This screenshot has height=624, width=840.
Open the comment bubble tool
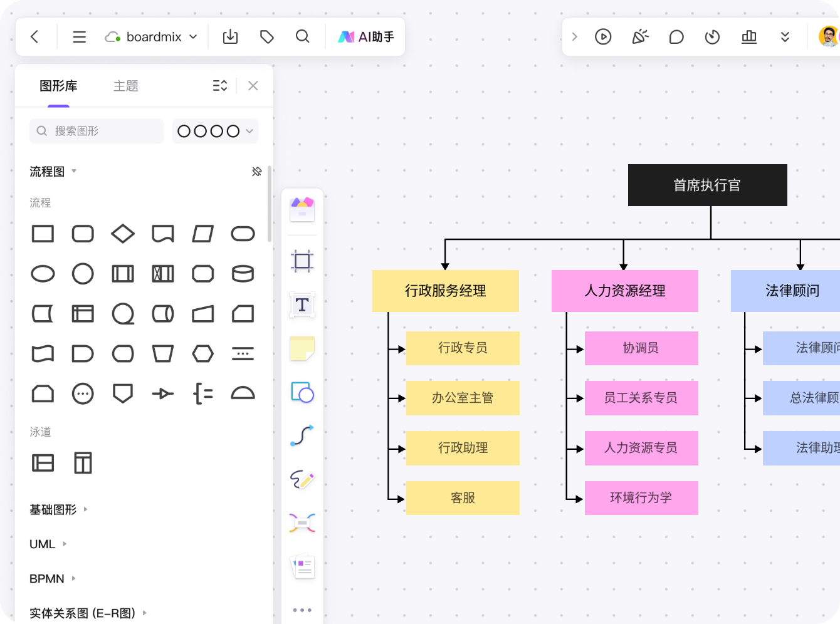(676, 37)
